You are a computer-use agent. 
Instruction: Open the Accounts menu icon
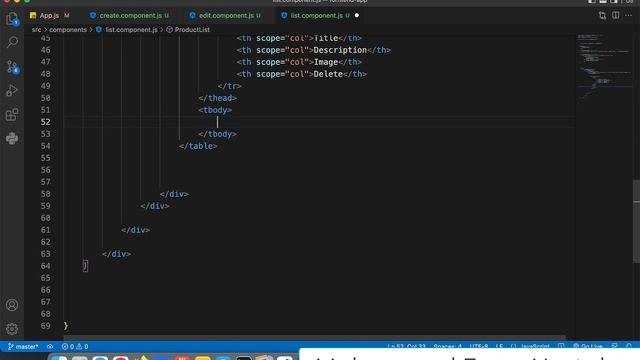[x=12, y=305]
